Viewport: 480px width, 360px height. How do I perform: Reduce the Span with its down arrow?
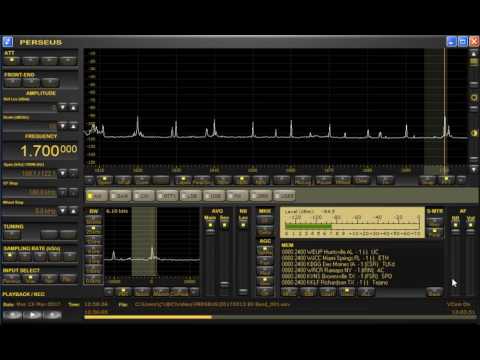click(x=62, y=173)
